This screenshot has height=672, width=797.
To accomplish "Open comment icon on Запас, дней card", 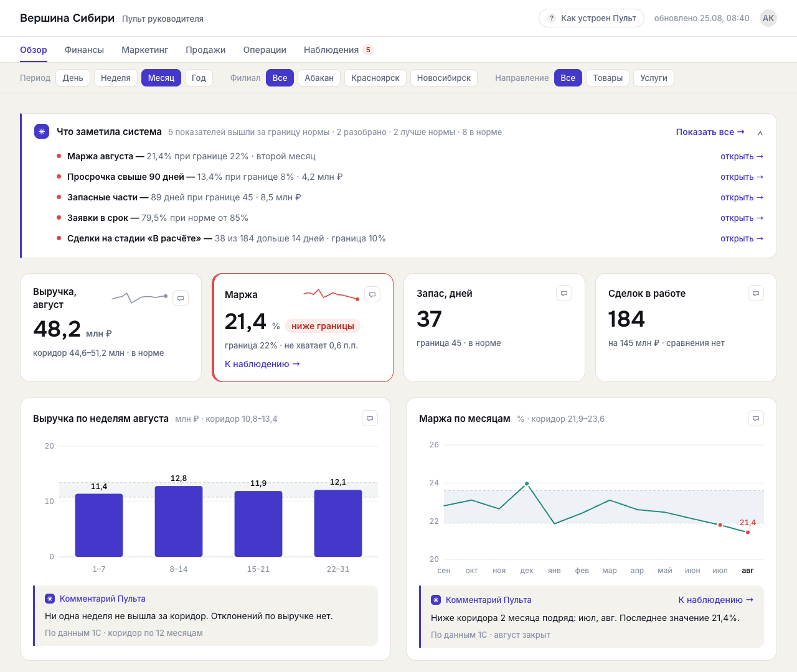I will coord(564,294).
